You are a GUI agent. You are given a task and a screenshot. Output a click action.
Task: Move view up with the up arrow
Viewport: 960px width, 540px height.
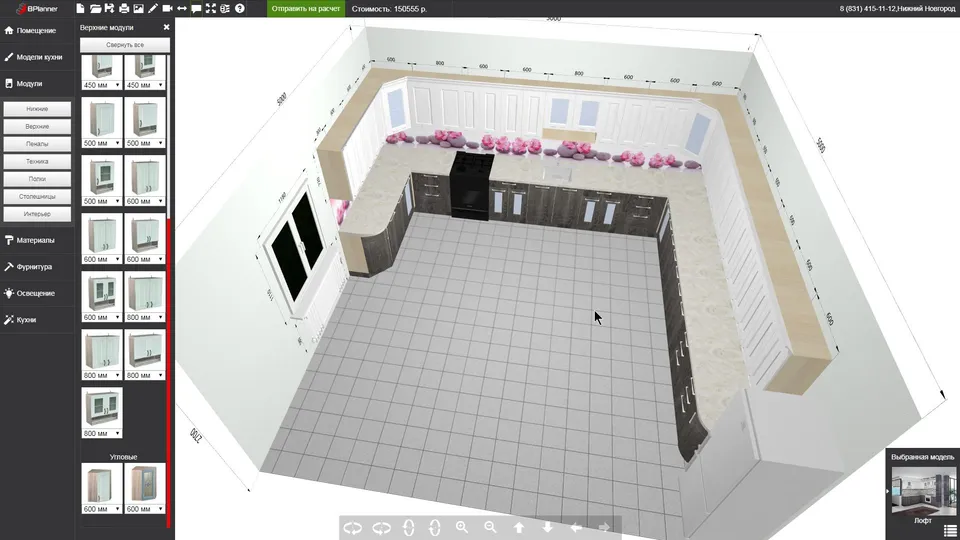point(519,527)
